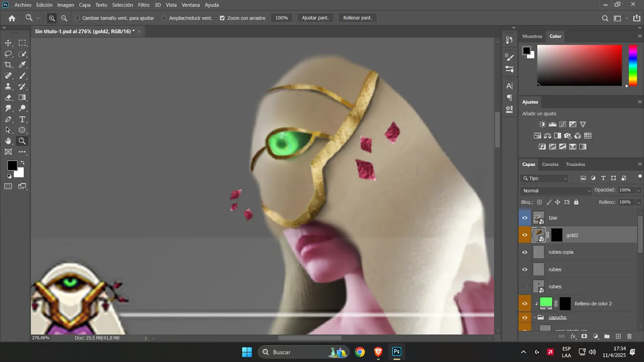Add a Photo Filter adjustment
Screen dimensions: 644x362
568,136
